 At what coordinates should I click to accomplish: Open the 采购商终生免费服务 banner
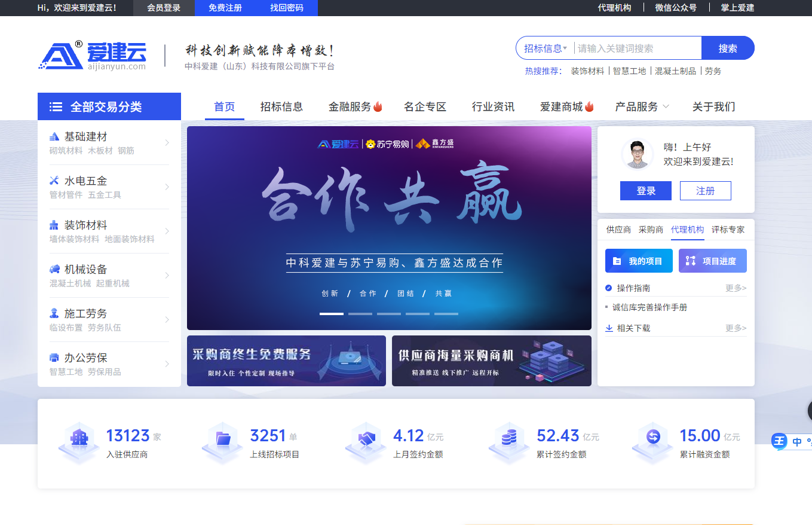tap(286, 361)
